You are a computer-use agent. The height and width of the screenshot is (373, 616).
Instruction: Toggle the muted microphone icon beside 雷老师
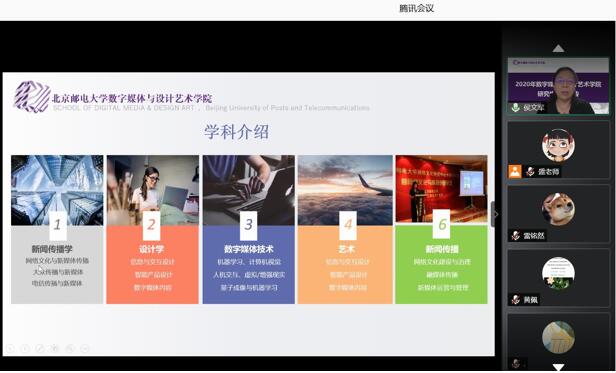[530, 172]
